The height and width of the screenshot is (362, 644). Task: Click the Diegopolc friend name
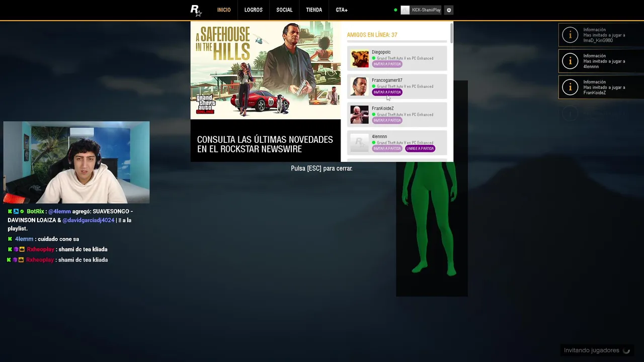click(x=381, y=52)
